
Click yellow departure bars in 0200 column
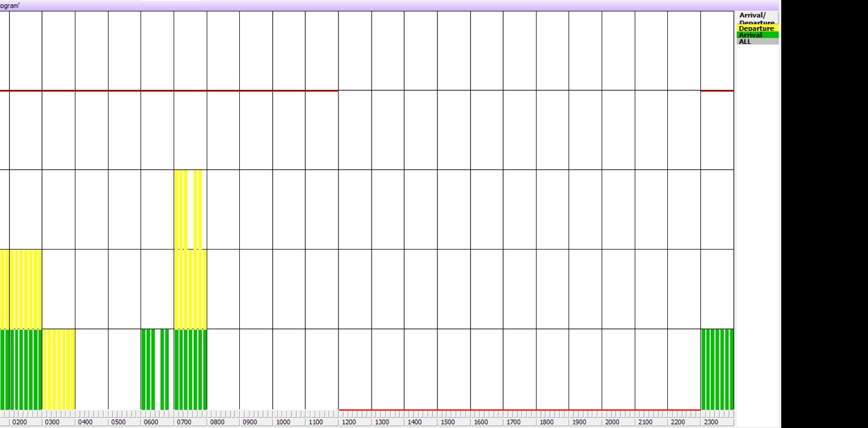[x=25, y=289]
